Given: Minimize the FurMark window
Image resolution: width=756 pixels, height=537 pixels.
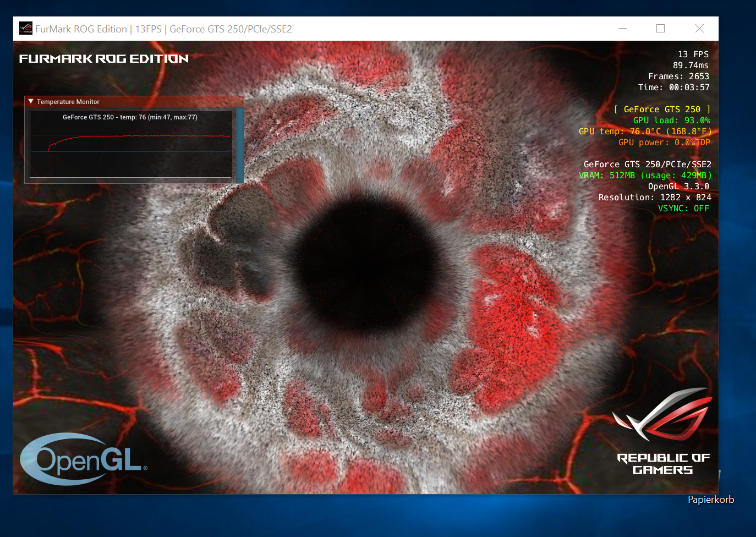Looking at the screenshot, I should (622, 29).
